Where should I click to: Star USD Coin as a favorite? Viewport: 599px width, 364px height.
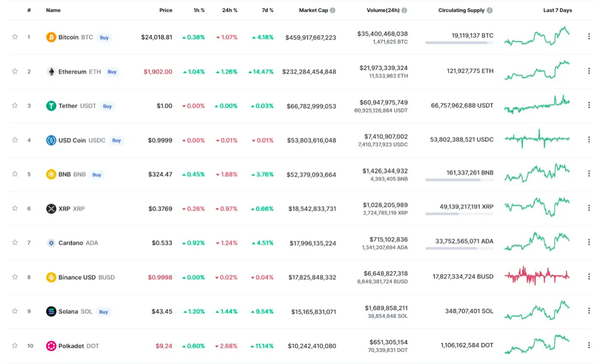[14, 140]
